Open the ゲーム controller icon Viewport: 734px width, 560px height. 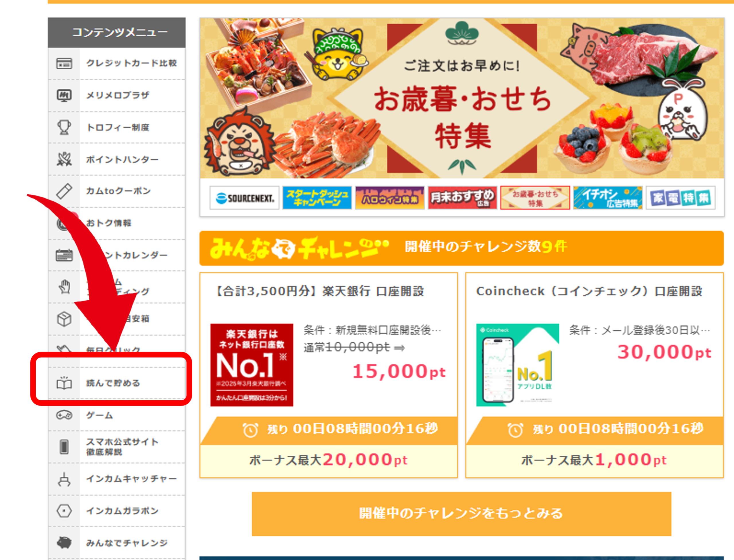pyautogui.click(x=64, y=415)
